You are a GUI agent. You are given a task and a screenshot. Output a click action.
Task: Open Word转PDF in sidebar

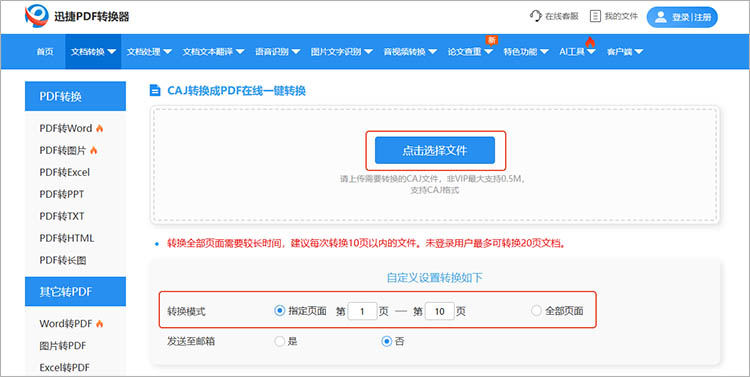[66, 323]
